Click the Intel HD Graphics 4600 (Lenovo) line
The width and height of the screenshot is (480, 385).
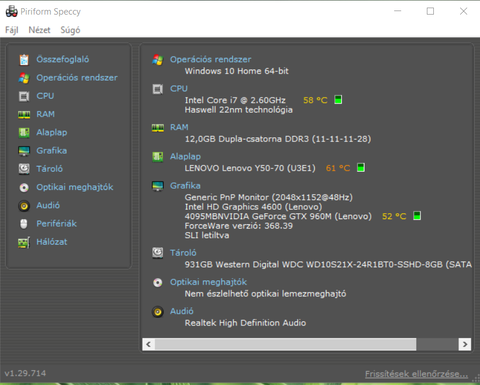click(254, 207)
